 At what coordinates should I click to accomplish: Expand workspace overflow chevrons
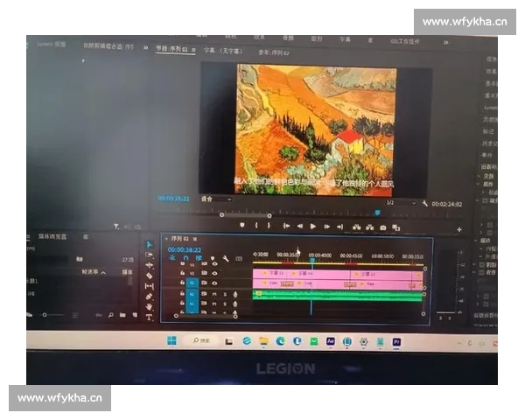coord(446,43)
